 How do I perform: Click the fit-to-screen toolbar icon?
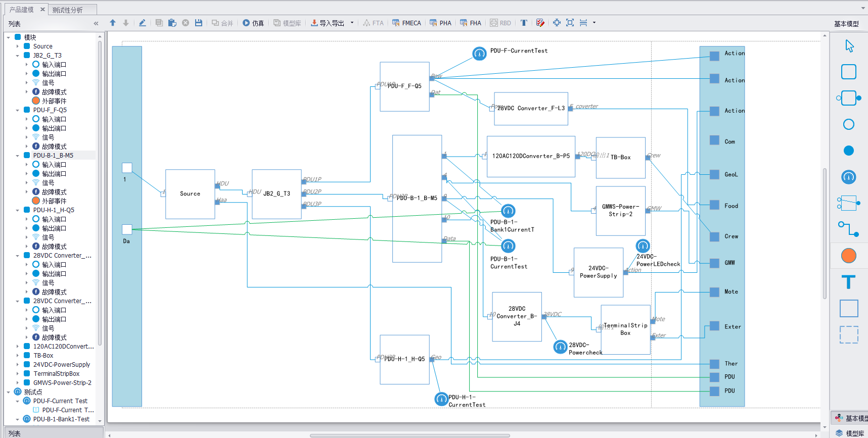(x=570, y=23)
